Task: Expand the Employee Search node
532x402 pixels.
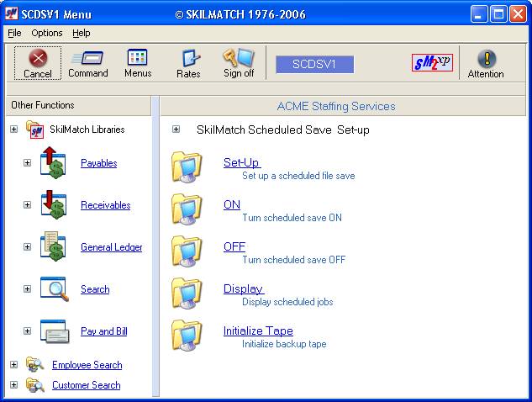Action: tap(13, 365)
